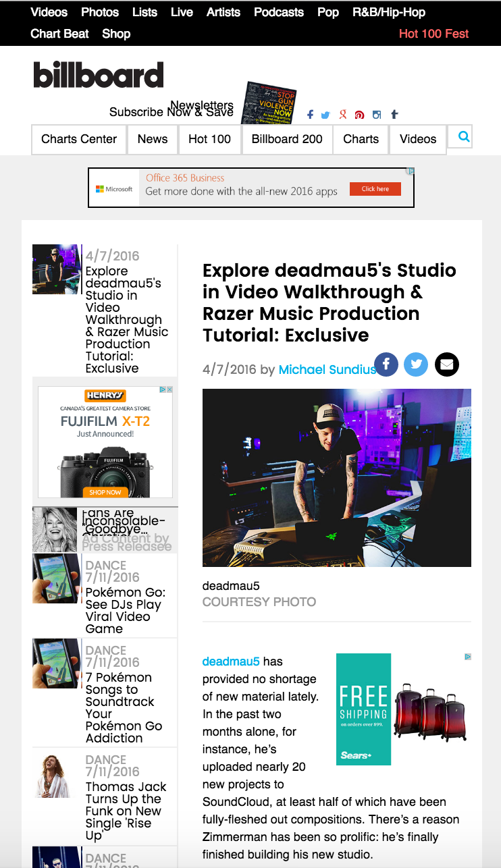Open Shop in the top menu
This screenshot has width=501, height=868.
116,34
